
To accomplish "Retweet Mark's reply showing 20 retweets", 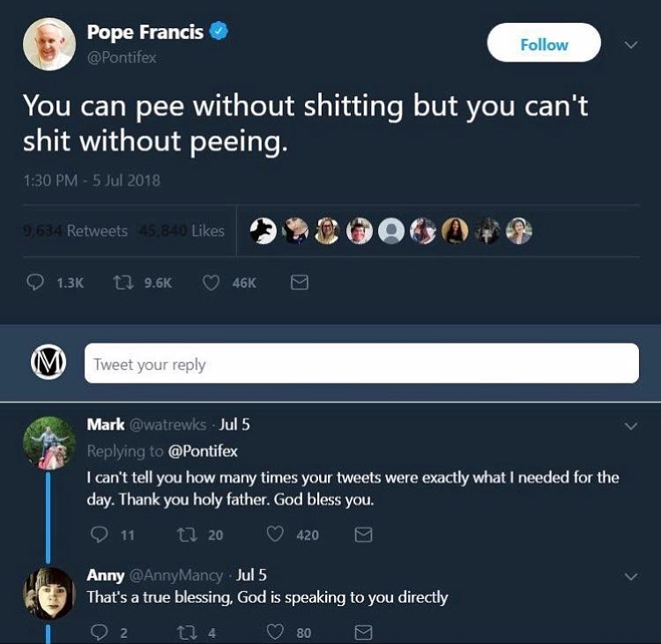I will coord(185,535).
